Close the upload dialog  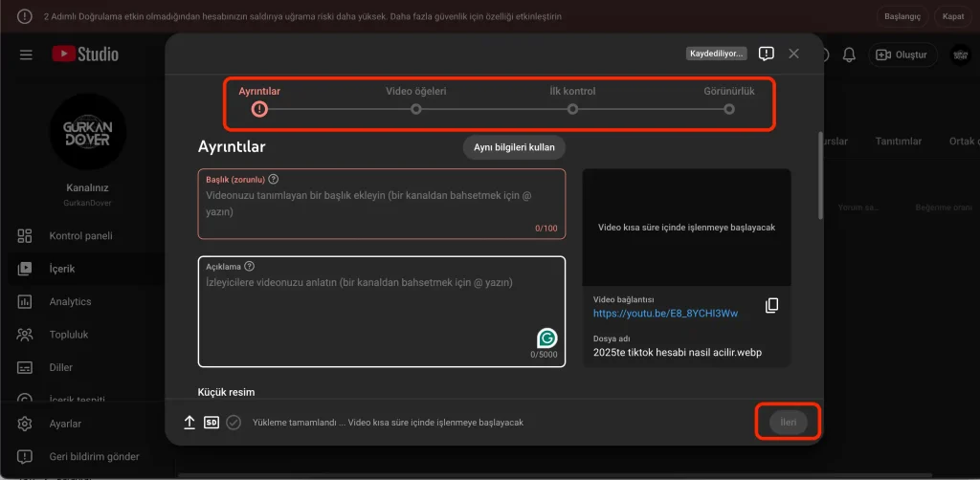click(793, 54)
